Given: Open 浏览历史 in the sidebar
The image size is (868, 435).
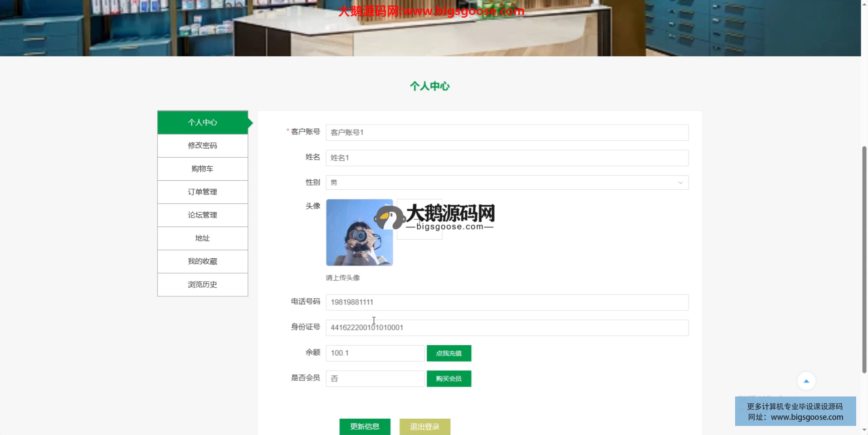Looking at the screenshot, I should tap(202, 285).
